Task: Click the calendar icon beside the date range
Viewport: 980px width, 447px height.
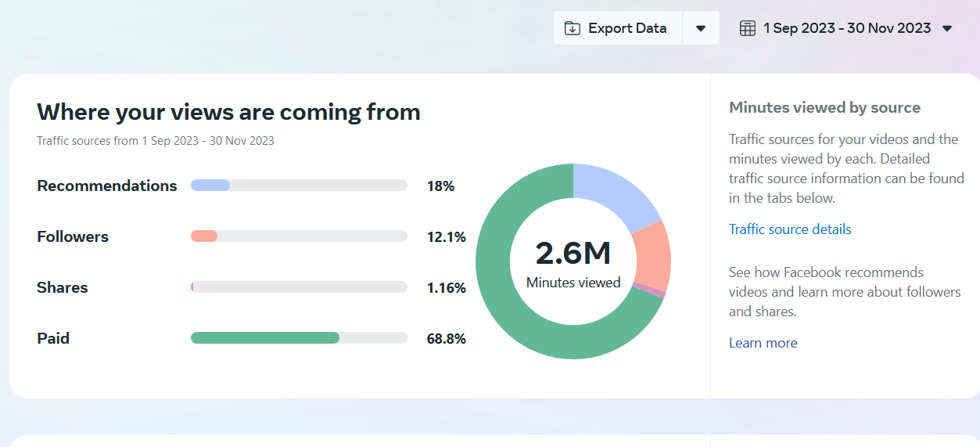Action: pyautogui.click(x=748, y=28)
